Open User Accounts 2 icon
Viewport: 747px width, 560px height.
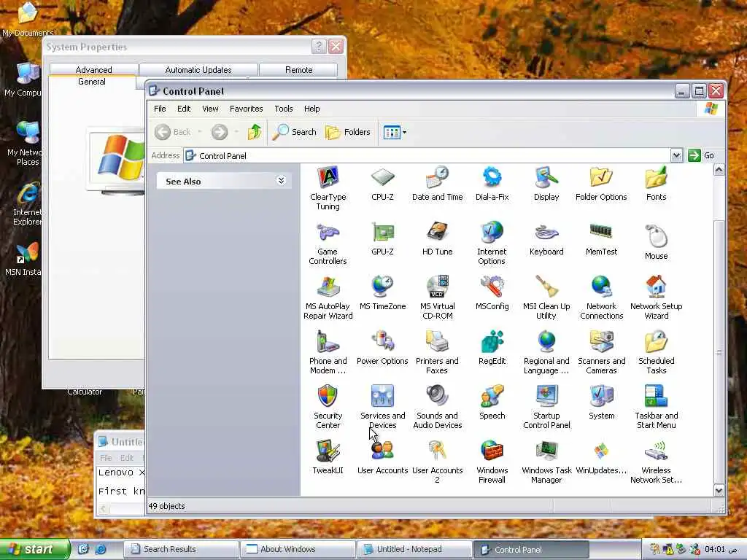point(438,462)
